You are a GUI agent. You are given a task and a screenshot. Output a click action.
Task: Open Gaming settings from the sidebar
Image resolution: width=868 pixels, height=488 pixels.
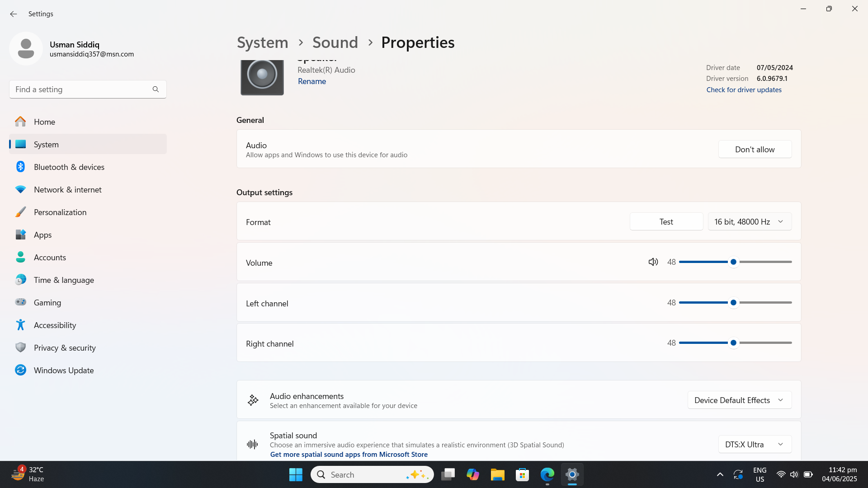(47, 302)
